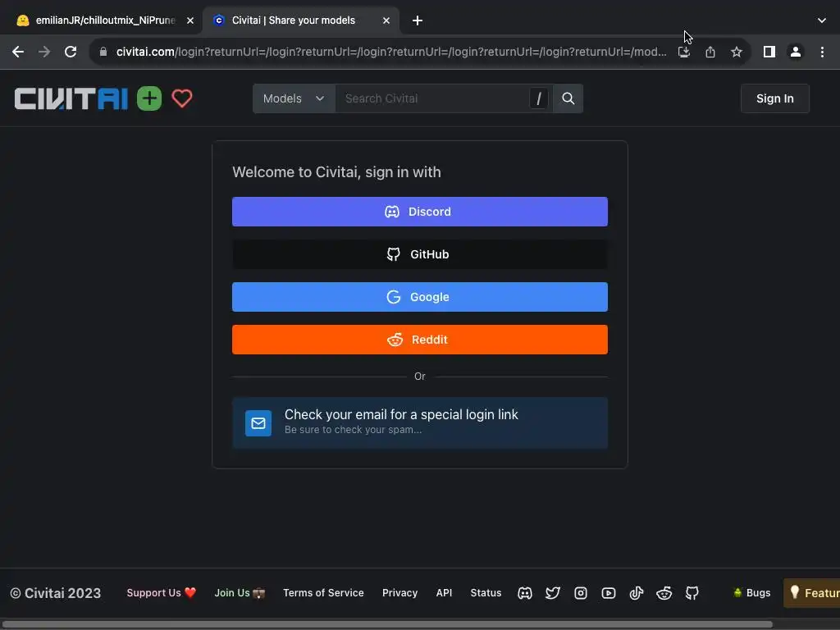Click the blue mail envelope icon
840x630 pixels.
258,423
